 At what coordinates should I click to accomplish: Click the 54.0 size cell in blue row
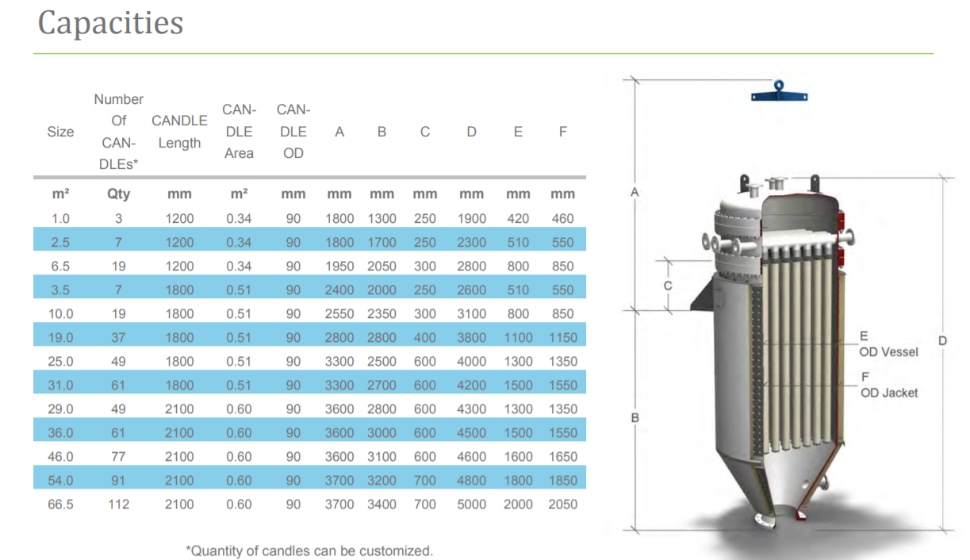pyautogui.click(x=60, y=480)
